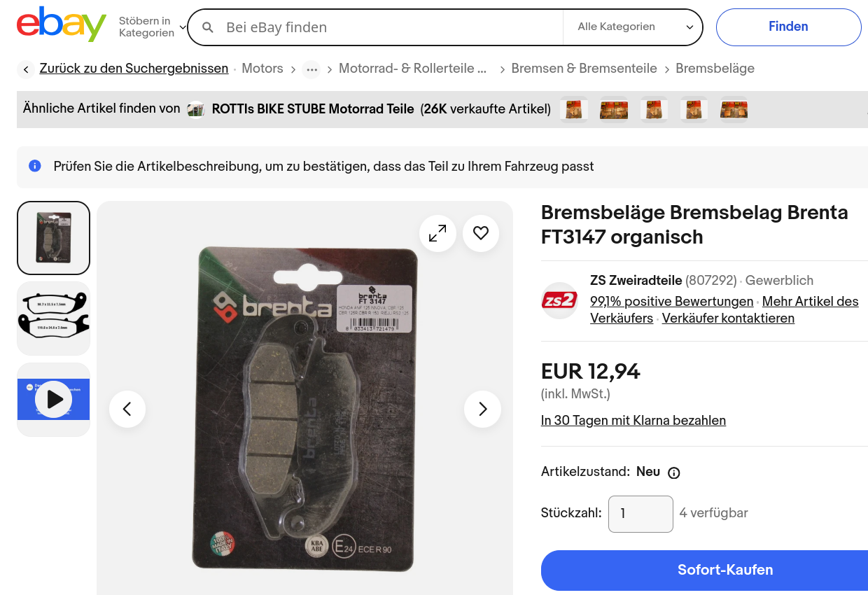Click the Stückzahl quantity field
Screen dimensions: 868x595
tap(640, 514)
